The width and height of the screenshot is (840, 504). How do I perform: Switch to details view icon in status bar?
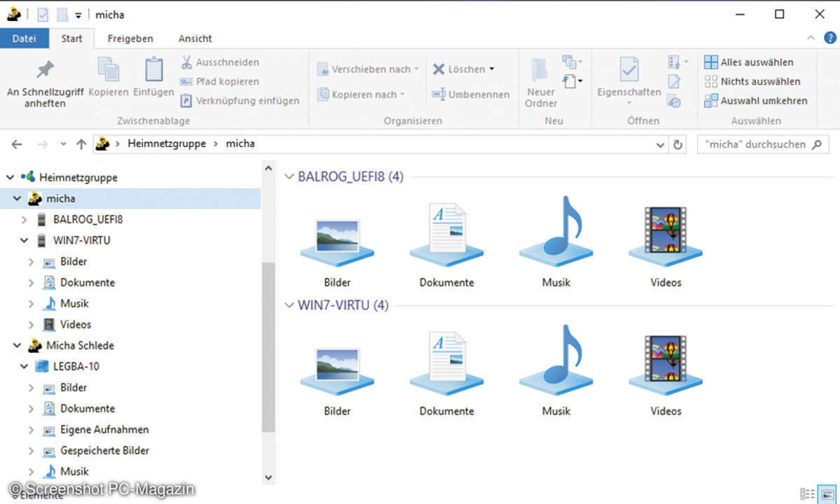(806, 494)
